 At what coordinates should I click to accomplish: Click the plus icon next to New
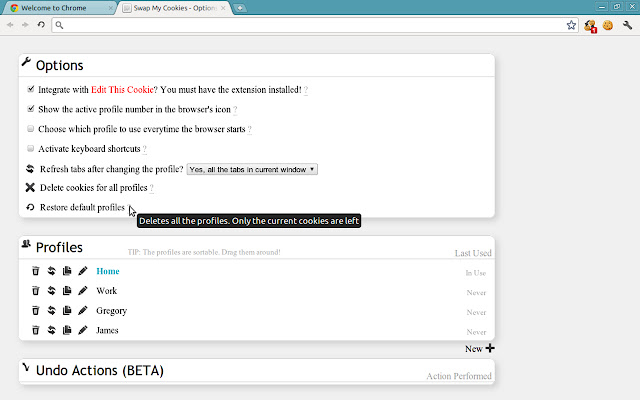490,348
